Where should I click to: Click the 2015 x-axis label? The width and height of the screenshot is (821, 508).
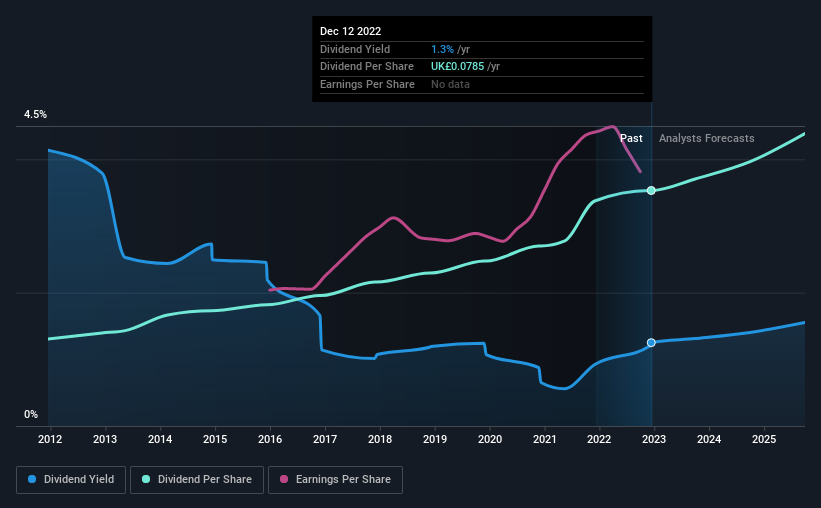coord(215,439)
